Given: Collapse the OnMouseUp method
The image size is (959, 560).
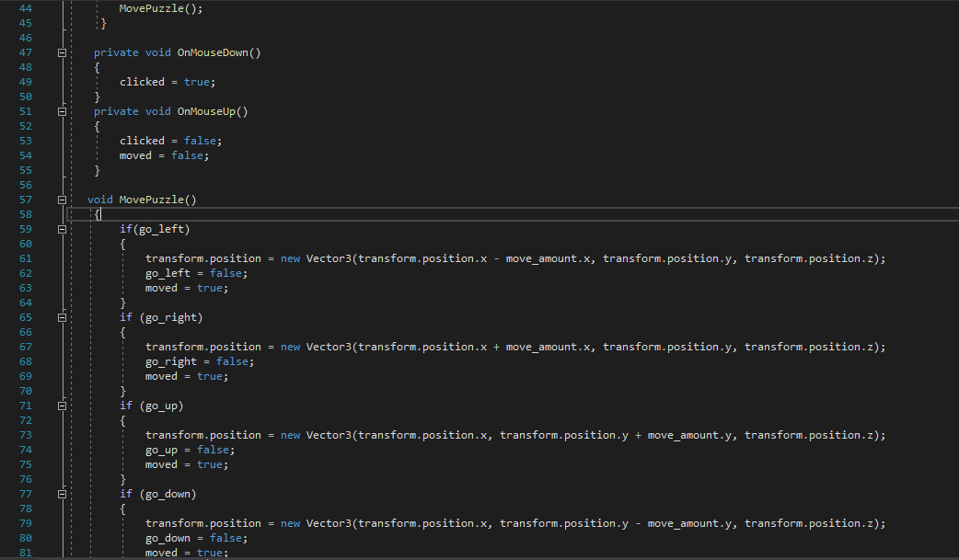Looking at the screenshot, I should (x=62, y=111).
